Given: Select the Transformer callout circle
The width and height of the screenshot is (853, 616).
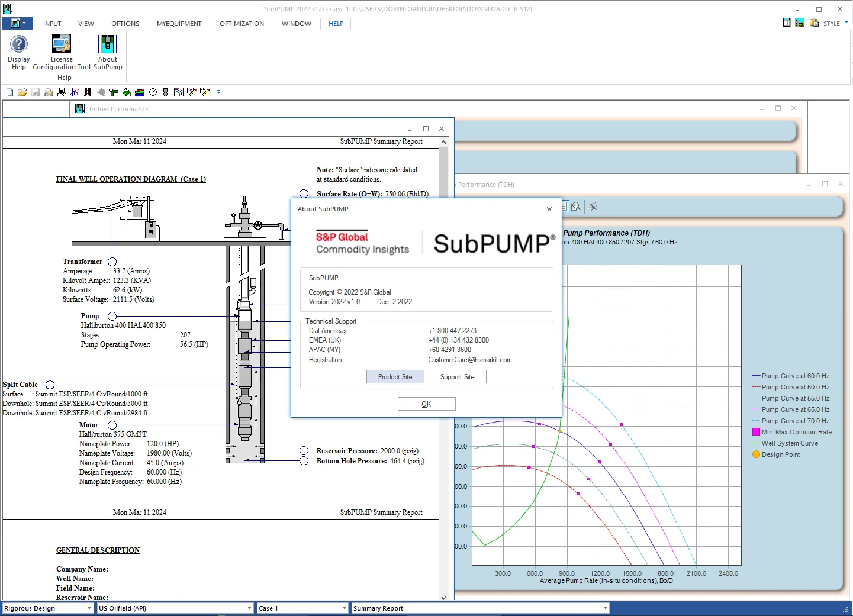Looking at the screenshot, I should 112,262.
